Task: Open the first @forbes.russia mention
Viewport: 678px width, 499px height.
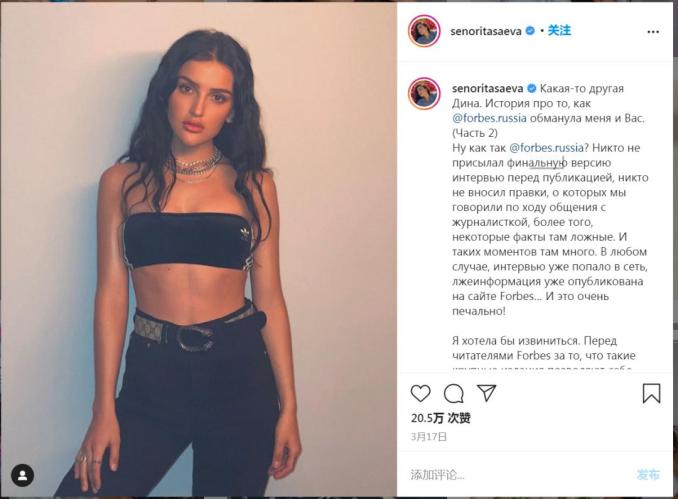Action: (489, 118)
